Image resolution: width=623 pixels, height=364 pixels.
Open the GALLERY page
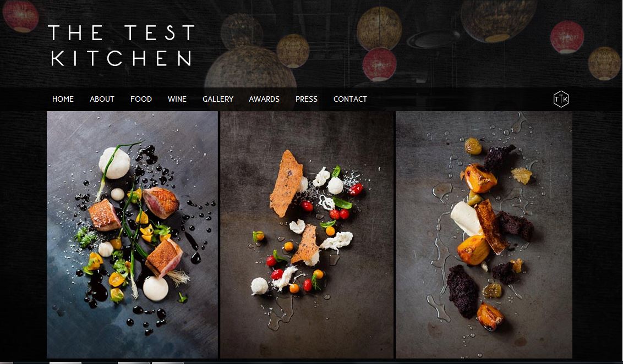pyautogui.click(x=218, y=99)
